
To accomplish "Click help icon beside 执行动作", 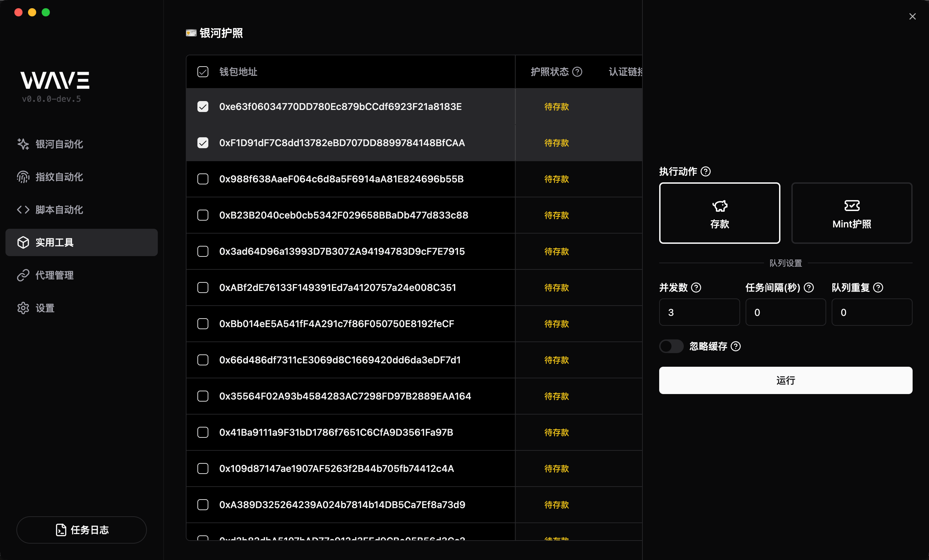I will click(x=705, y=171).
